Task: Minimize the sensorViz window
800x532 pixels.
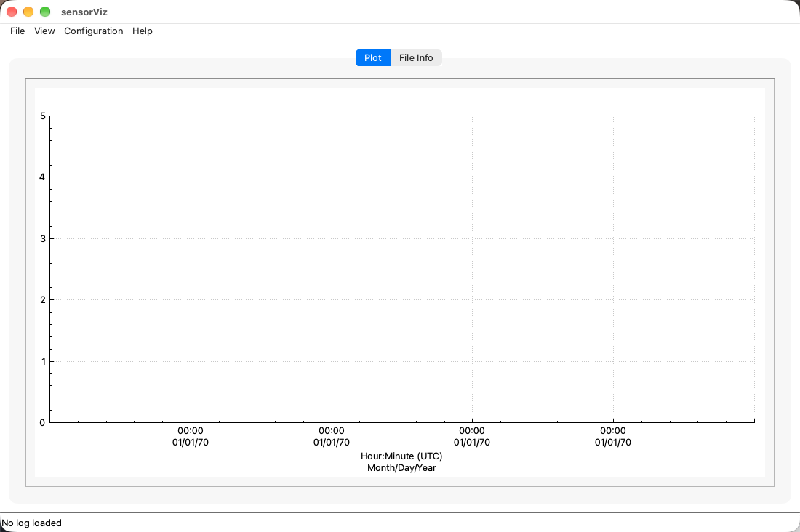Action: point(28,12)
